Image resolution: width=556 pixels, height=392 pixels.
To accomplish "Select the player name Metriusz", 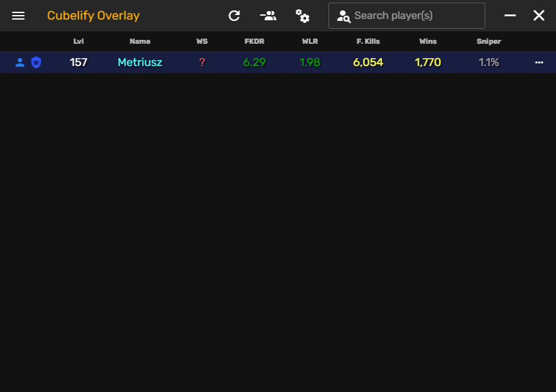I will coord(140,63).
